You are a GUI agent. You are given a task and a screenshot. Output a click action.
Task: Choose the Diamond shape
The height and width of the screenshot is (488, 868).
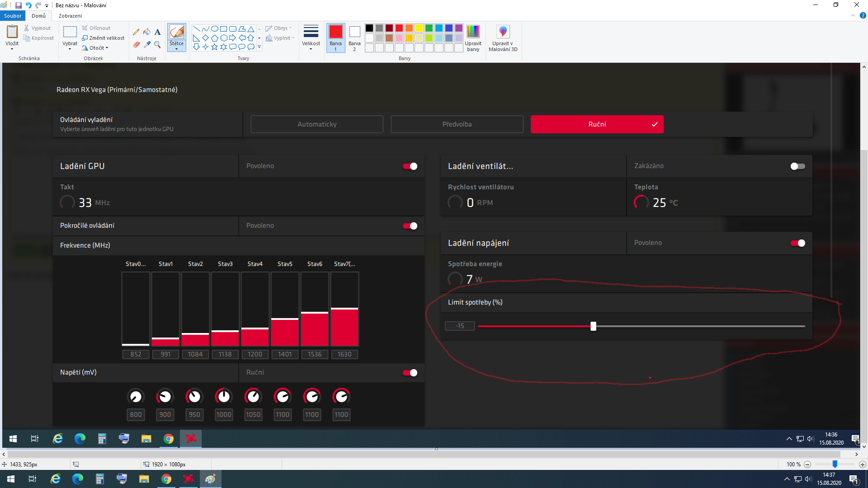[x=206, y=38]
